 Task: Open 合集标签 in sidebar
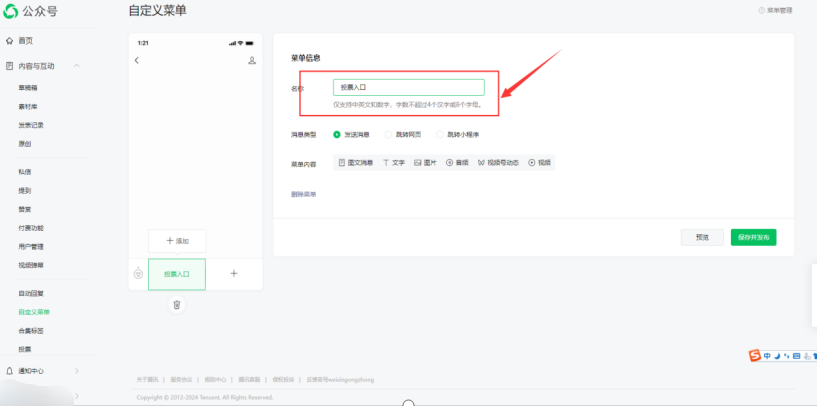pos(31,331)
